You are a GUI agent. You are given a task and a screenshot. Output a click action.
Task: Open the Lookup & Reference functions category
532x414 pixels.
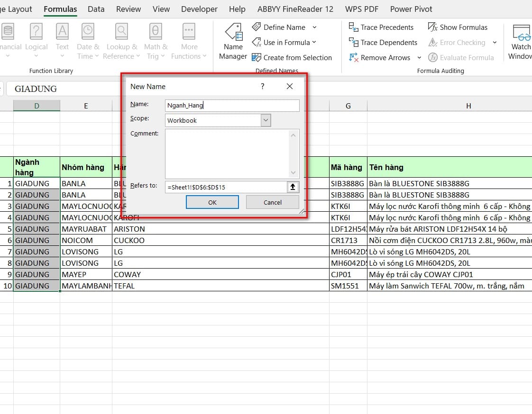pos(121,40)
